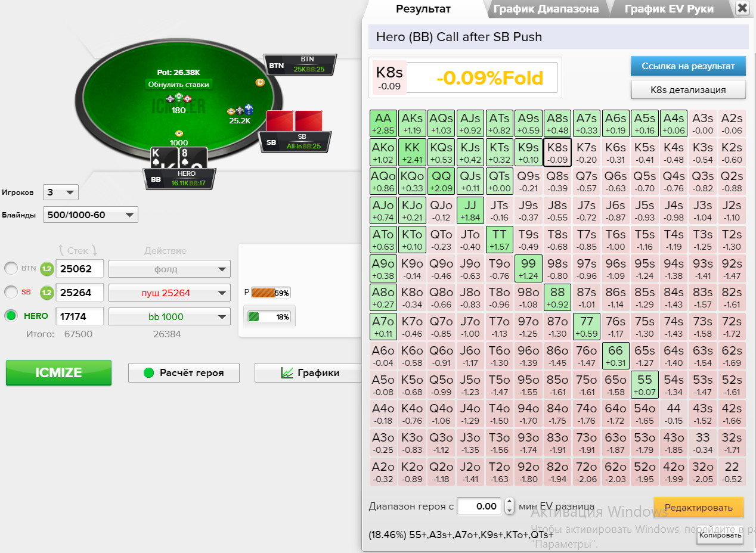Open K8s детализация
This screenshot has width=756, height=553.
pyautogui.click(x=688, y=89)
